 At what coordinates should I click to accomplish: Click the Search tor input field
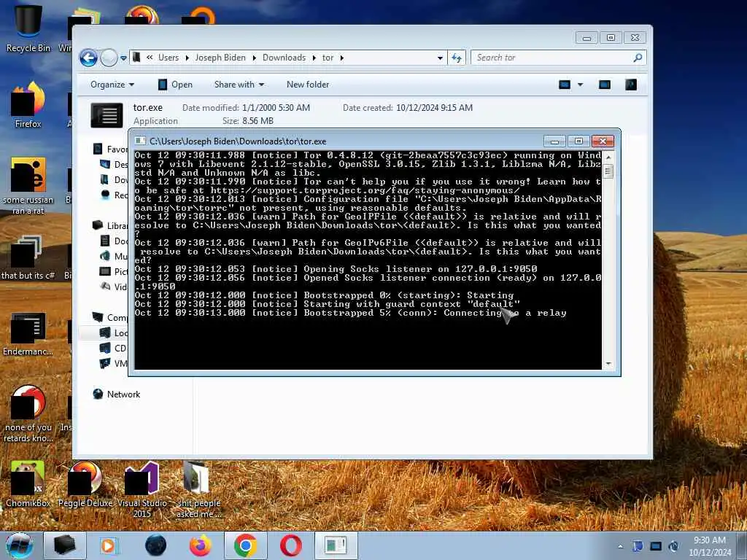coord(553,58)
